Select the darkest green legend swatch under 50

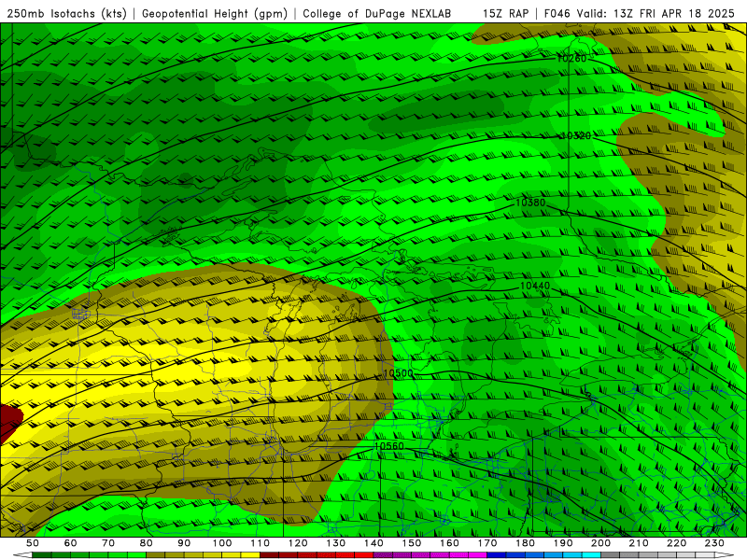(x=42, y=555)
